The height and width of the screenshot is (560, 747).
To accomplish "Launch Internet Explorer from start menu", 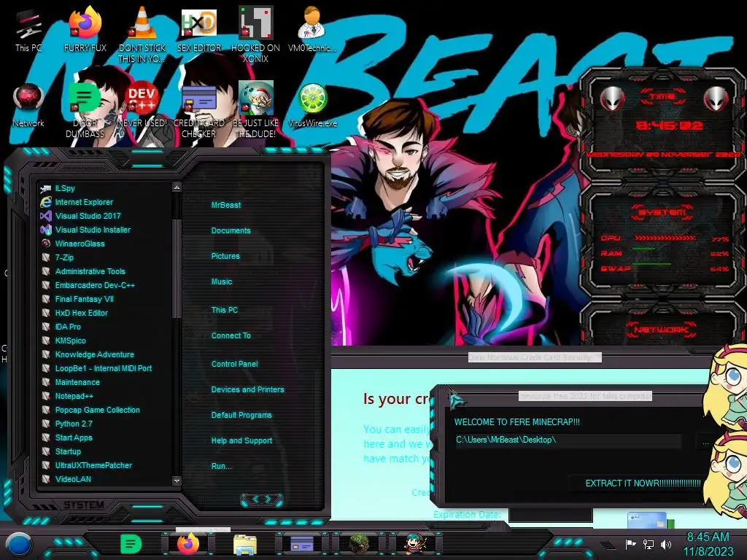I will (x=84, y=202).
